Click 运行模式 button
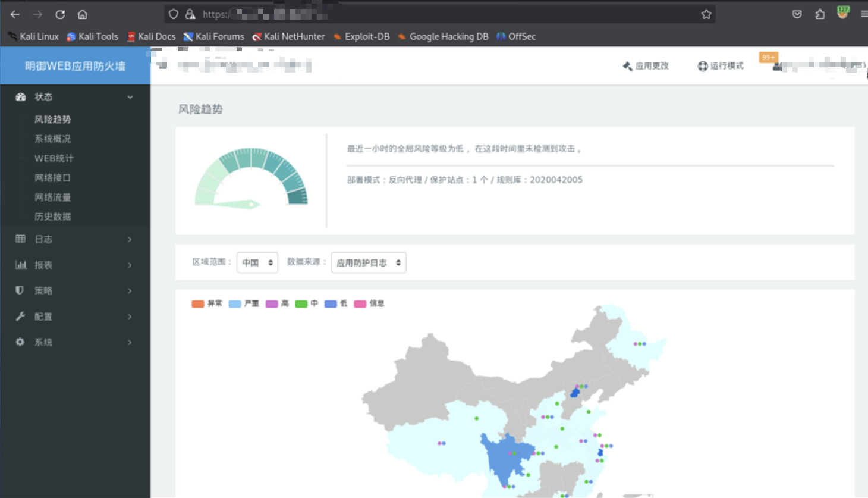Image resolution: width=868 pixels, height=498 pixels. pos(721,65)
